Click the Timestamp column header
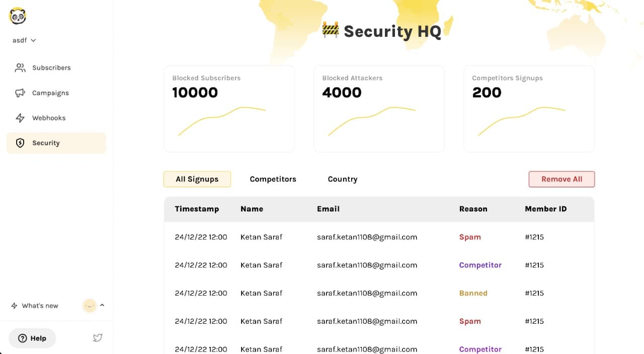The width and height of the screenshot is (644, 354). click(x=197, y=209)
